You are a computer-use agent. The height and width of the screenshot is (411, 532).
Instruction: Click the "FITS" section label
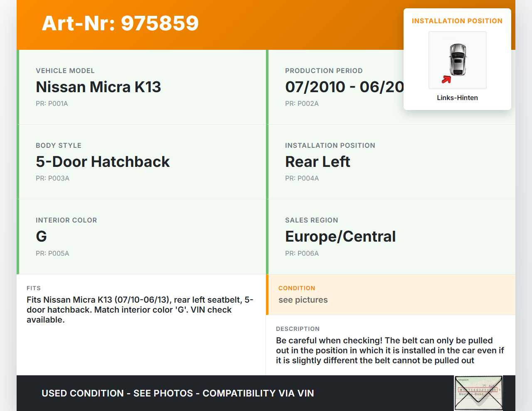click(34, 288)
